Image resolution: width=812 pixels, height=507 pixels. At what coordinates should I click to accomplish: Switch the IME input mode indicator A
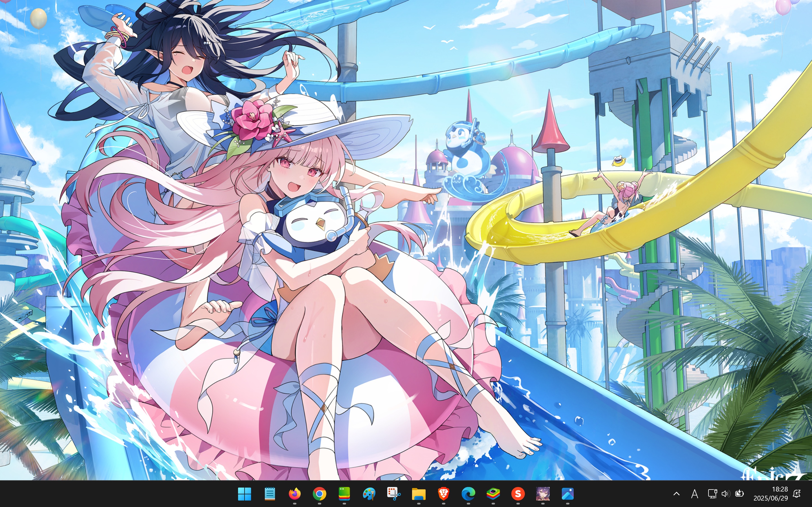coord(695,493)
